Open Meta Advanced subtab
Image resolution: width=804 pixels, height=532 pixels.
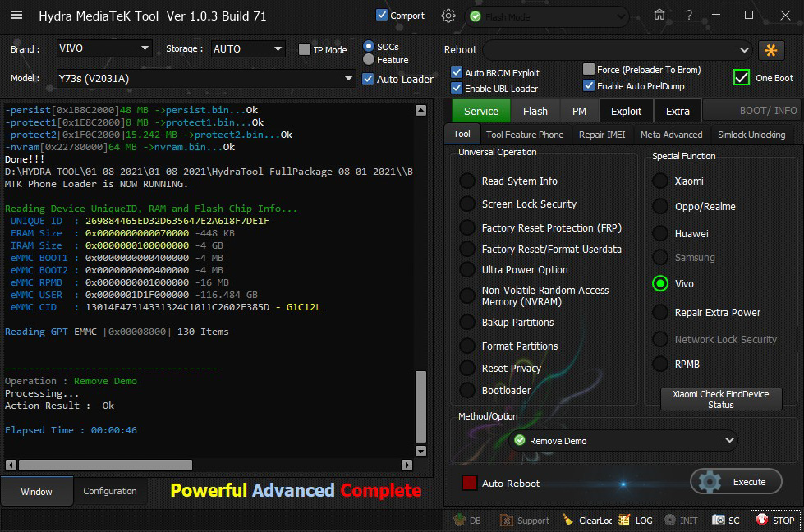click(671, 135)
